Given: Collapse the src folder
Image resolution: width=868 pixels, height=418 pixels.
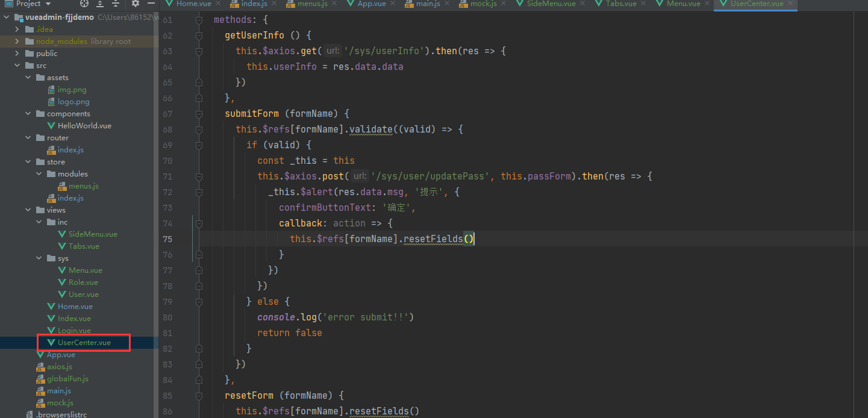Looking at the screenshot, I should click(17, 66).
